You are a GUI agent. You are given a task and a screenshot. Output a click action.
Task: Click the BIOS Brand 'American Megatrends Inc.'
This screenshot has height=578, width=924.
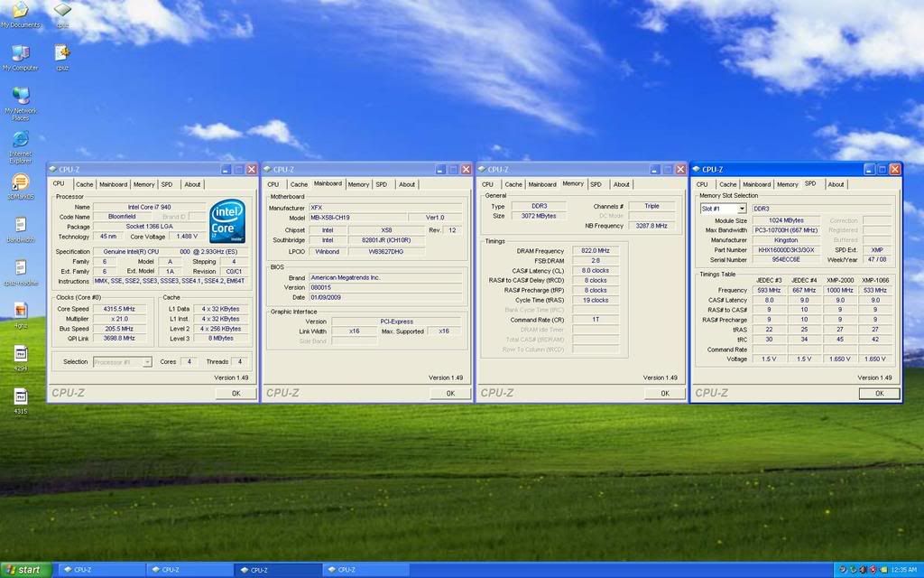(x=384, y=278)
